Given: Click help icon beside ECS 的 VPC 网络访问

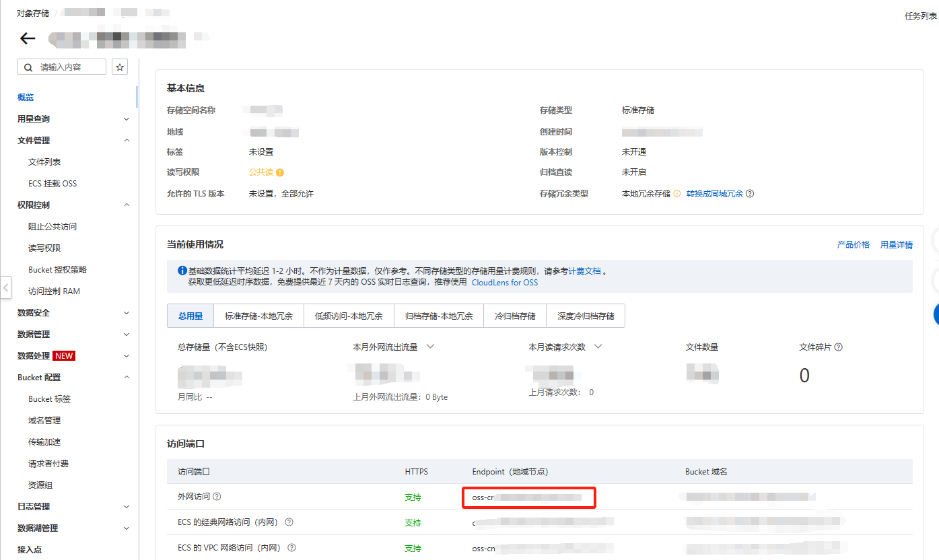Looking at the screenshot, I should pos(291,548).
